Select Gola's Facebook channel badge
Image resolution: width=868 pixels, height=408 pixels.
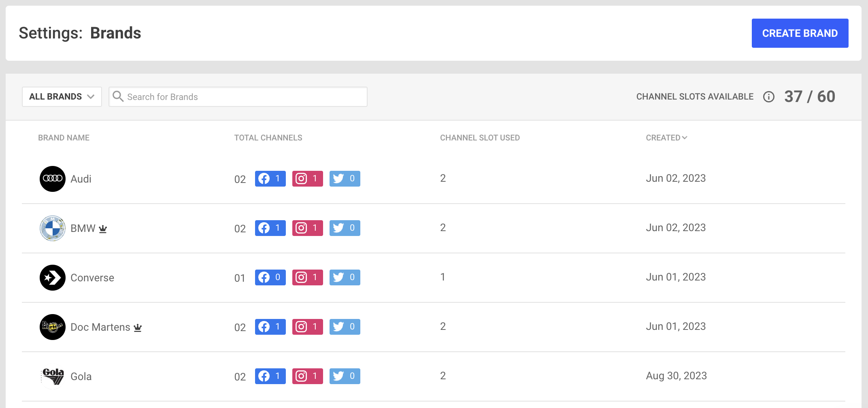(x=270, y=376)
